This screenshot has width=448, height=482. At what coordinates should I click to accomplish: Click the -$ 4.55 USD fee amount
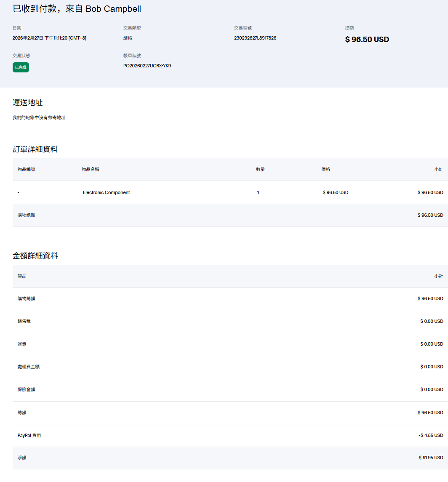tap(431, 435)
